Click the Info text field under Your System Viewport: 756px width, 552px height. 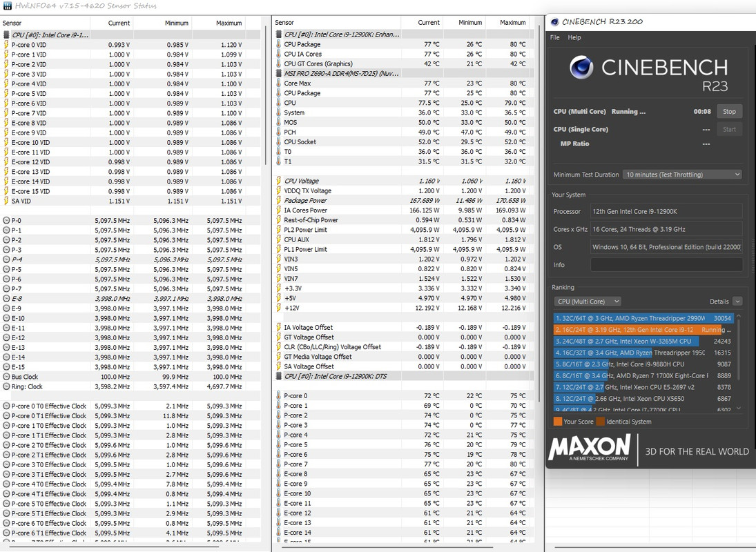pyautogui.click(x=666, y=265)
